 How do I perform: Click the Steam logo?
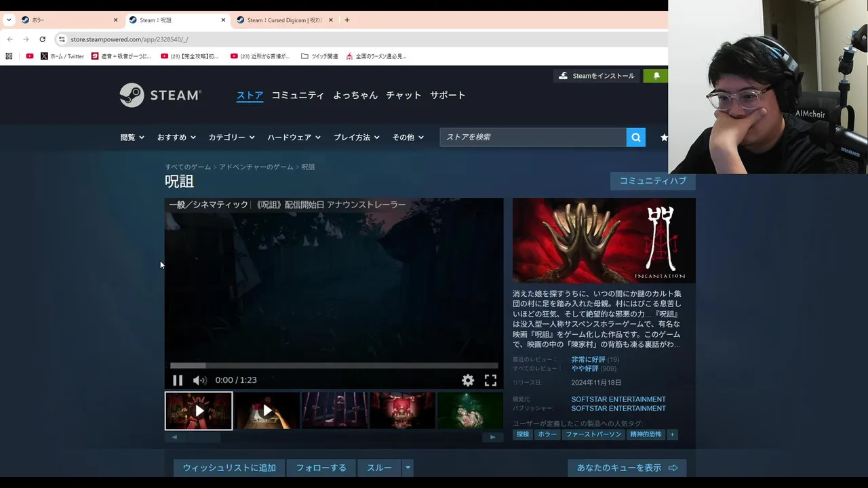160,95
